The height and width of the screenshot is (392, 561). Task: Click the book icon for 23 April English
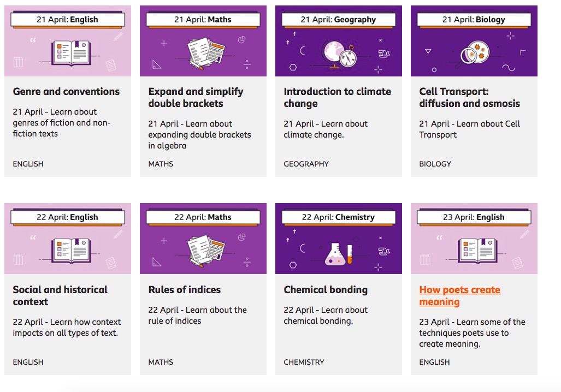474,250
